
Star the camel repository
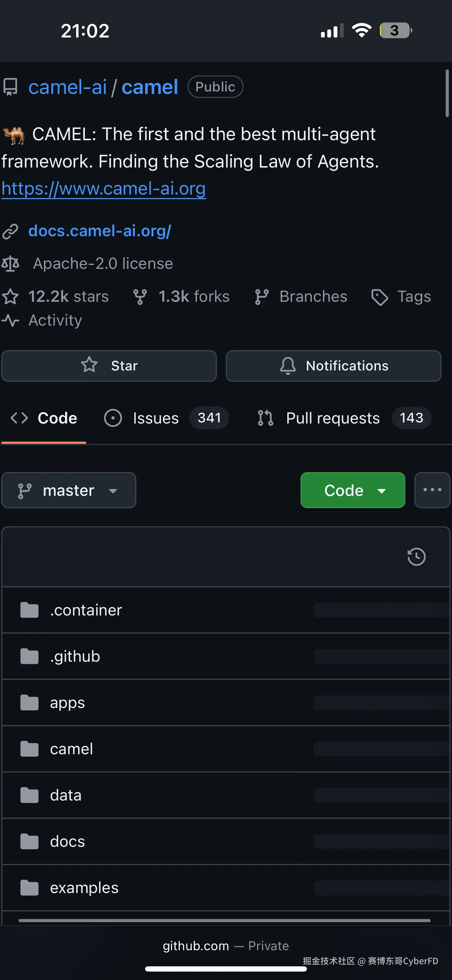pyautogui.click(x=109, y=366)
